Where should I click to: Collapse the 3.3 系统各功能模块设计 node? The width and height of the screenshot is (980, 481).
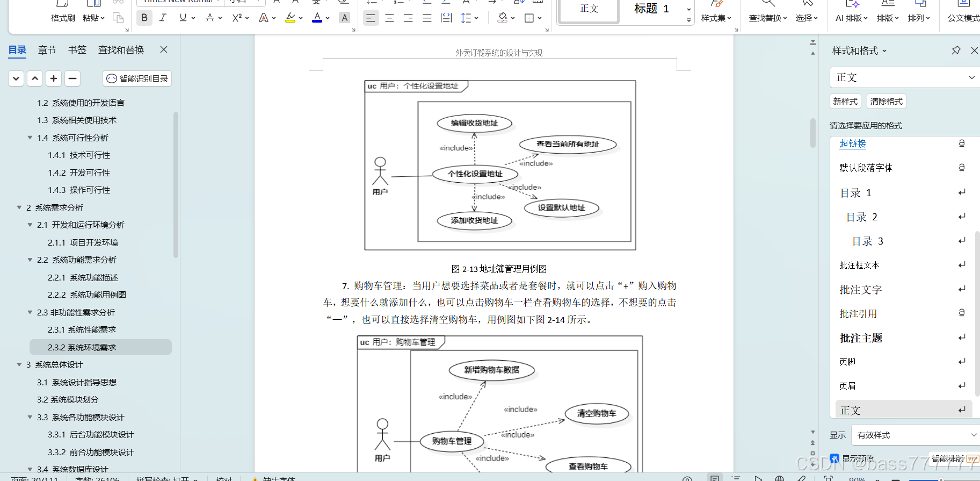click(30, 417)
